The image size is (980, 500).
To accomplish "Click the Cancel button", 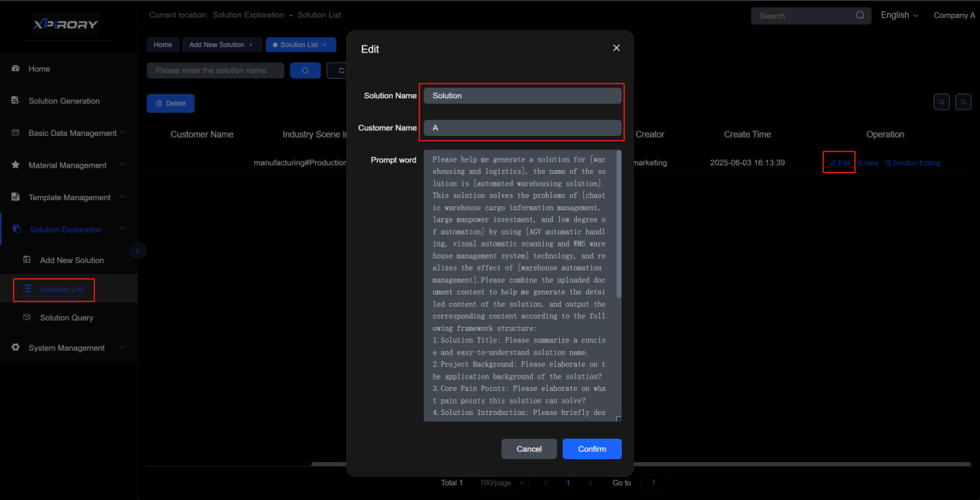I will coord(529,449).
